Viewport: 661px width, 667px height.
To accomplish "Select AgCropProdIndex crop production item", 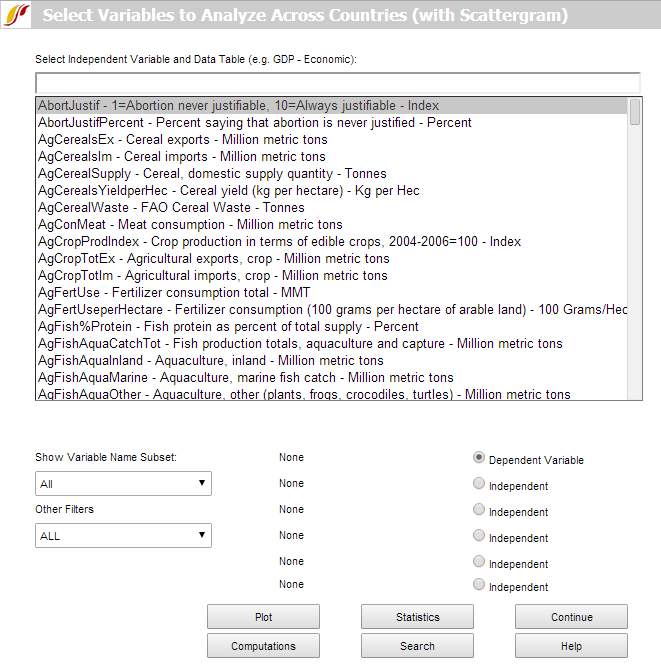I will pyautogui.click(x=279, y=242).
